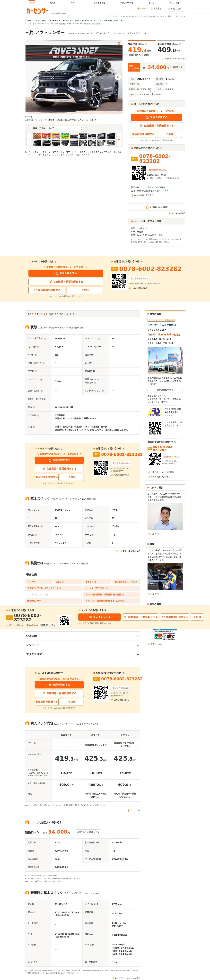This screenshot has width=210, height=980.
Task: Click お店の地図を見る button in sidebar
Action: (x=165, y=390)
